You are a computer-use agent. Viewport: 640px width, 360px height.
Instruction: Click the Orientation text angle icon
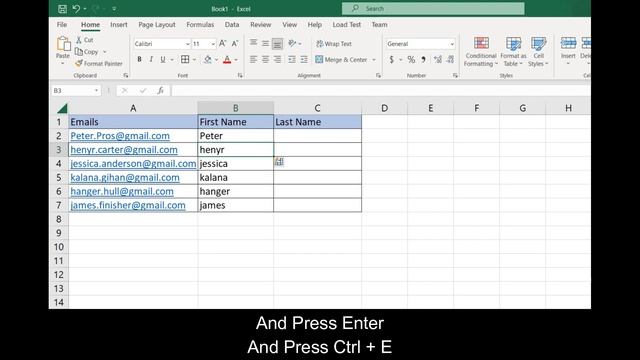tap(292, 43)
